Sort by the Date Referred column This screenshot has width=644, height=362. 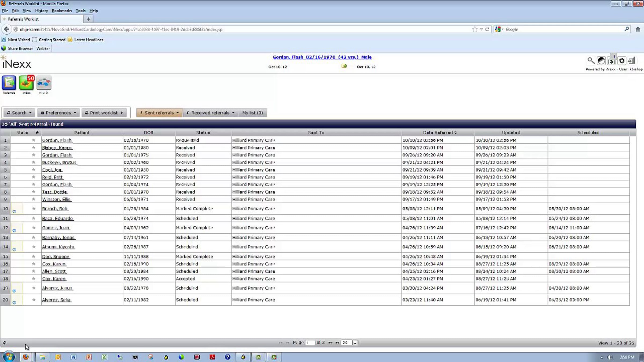pyautogui.click(x=438, y=132)
